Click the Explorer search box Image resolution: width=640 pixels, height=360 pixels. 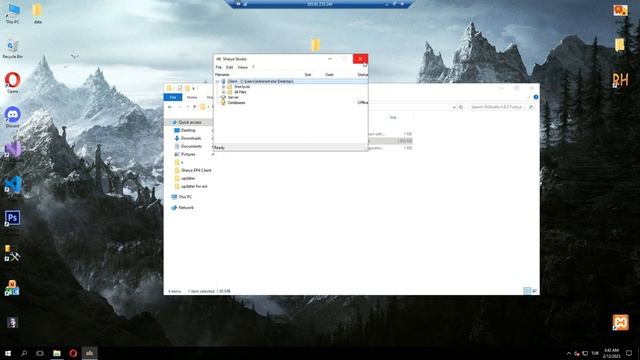click(501, 107)
